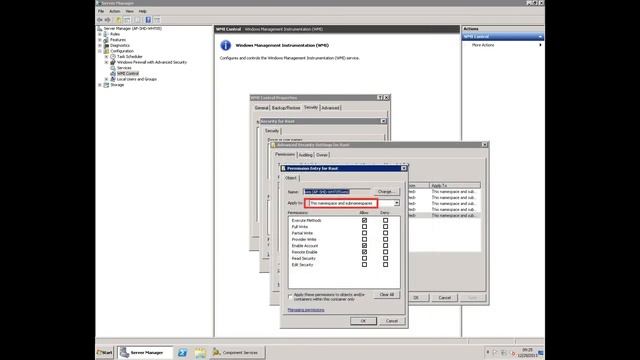Expand More Actions submenu arrow

point(540,45)
